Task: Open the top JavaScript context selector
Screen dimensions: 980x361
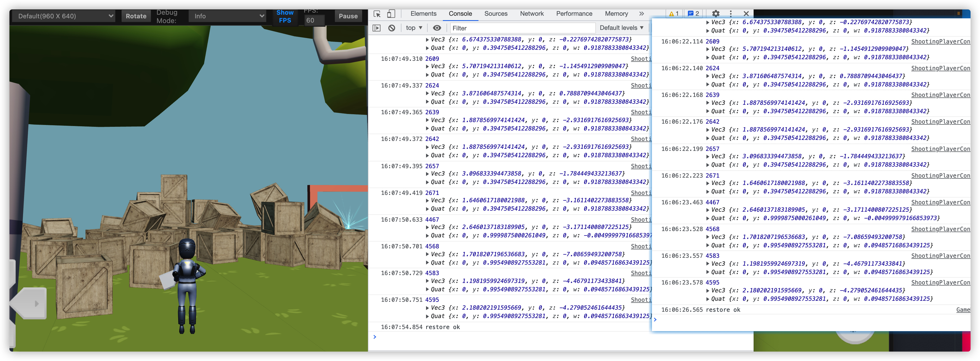Action: click(x=414, y=28)
